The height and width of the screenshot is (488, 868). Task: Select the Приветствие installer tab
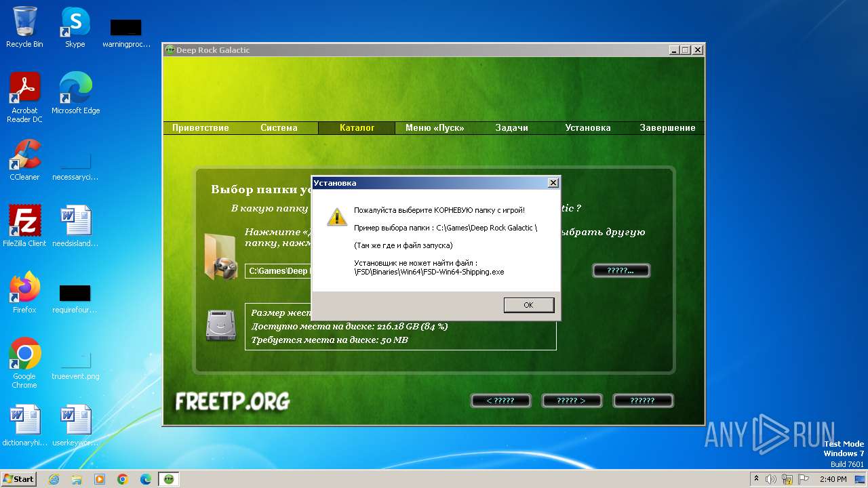201,128
